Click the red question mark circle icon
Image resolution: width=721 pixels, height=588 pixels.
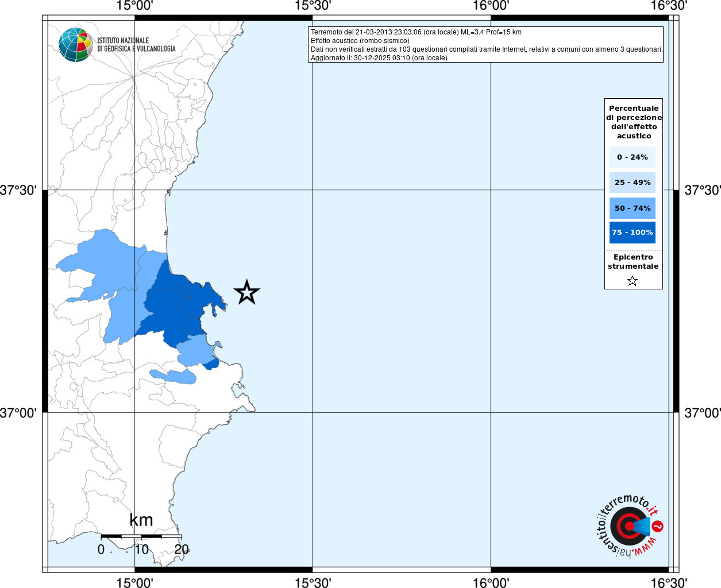658,526
